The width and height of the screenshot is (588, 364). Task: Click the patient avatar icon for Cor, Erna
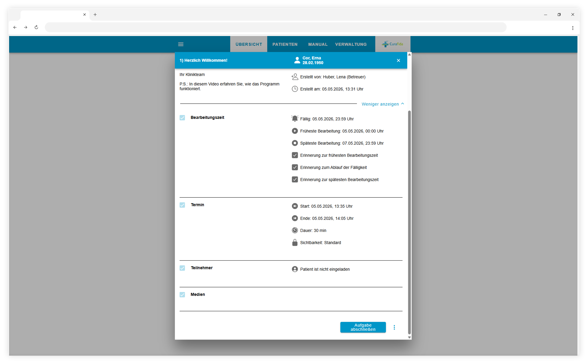click(297, 60)
